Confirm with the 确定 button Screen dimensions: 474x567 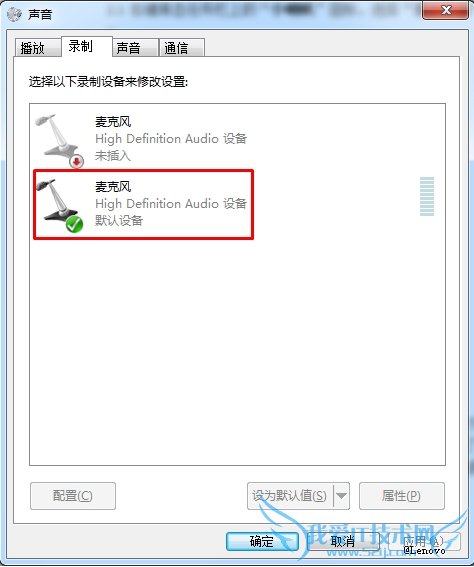[262, 541]
